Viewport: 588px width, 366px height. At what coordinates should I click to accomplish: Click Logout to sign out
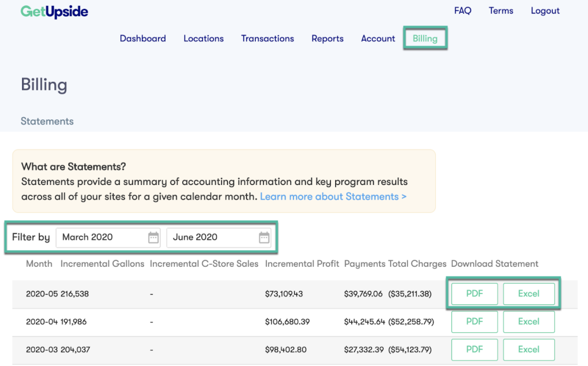tap(545, 10)
